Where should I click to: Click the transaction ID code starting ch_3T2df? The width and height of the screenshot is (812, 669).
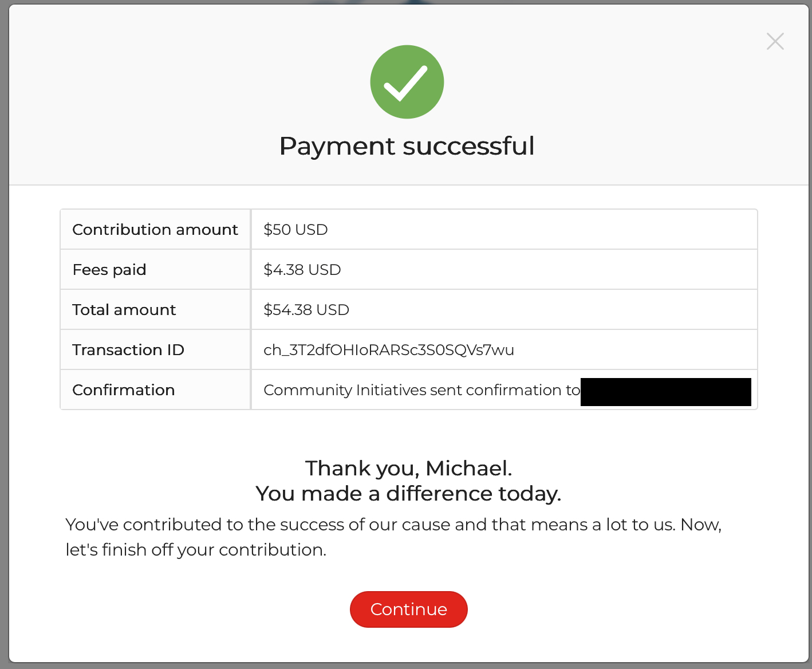pyautogui.click(x=388, y=350)
